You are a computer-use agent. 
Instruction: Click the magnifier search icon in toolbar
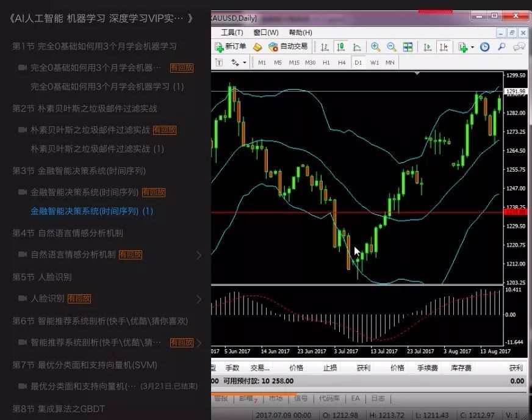[x=501, y=47]
